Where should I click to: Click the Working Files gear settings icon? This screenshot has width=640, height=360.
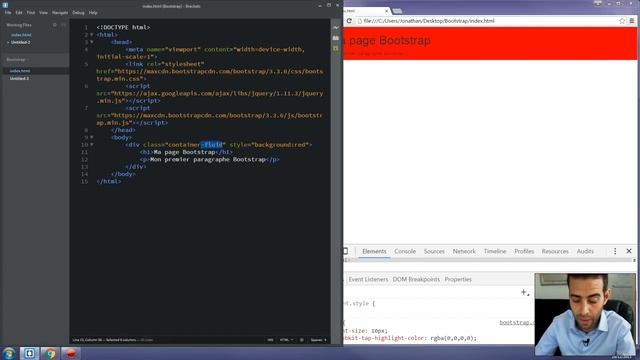pos(55,25)
